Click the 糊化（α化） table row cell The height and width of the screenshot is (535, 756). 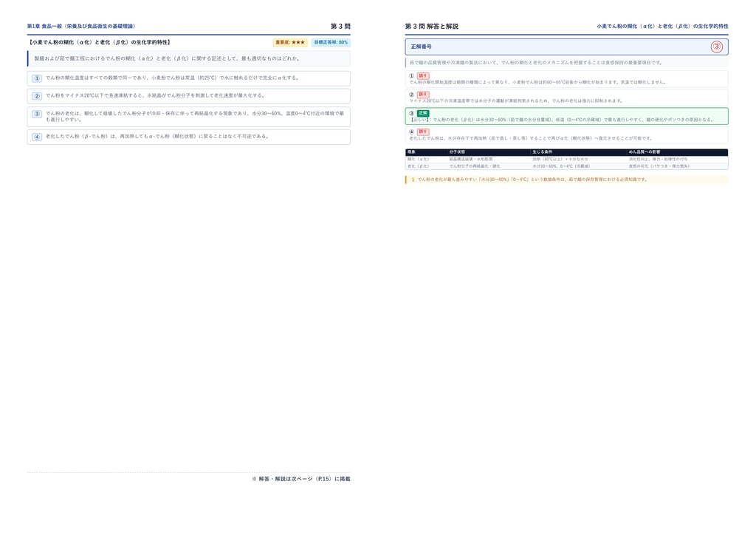pos(418,159)
